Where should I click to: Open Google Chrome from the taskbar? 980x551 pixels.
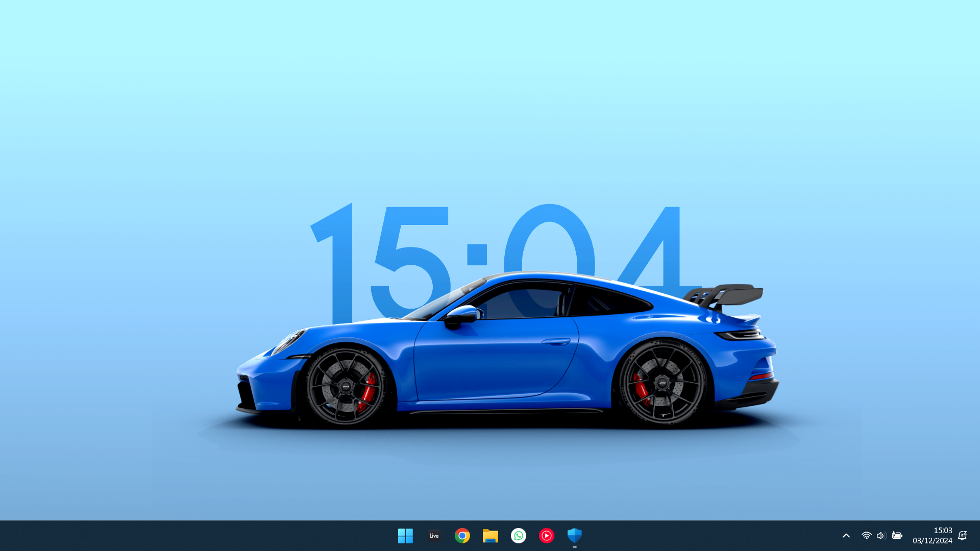click(462, 536)
